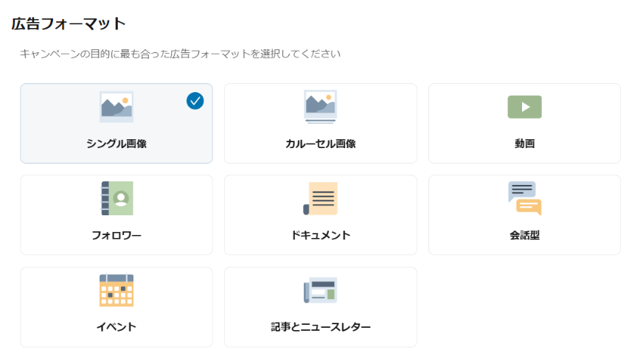
Task: Click the newspaper article icon
Action: (x=320, y=290)
